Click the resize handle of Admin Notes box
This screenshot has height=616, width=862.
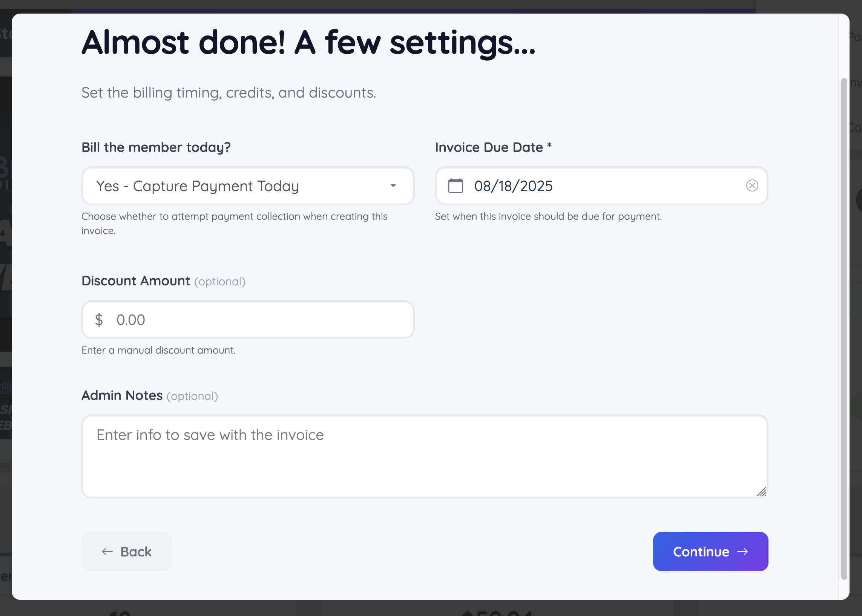(761, 492)
